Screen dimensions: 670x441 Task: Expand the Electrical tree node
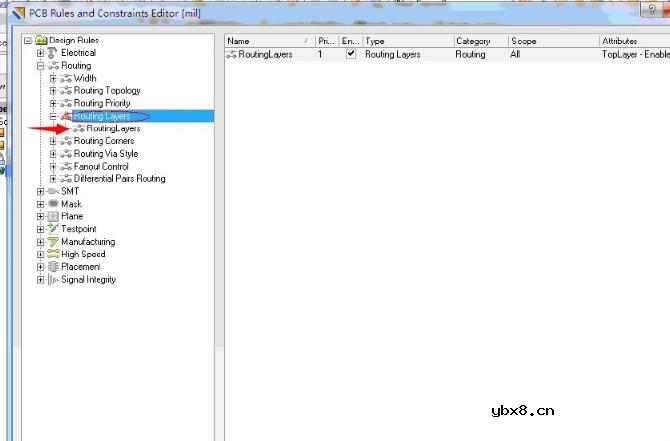(41, 53)
